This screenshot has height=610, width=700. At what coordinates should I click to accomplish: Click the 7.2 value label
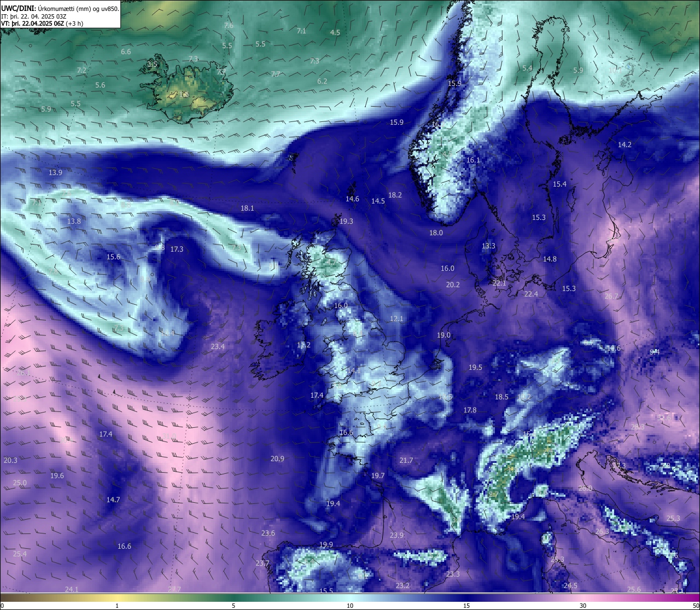tap(81, 71)
